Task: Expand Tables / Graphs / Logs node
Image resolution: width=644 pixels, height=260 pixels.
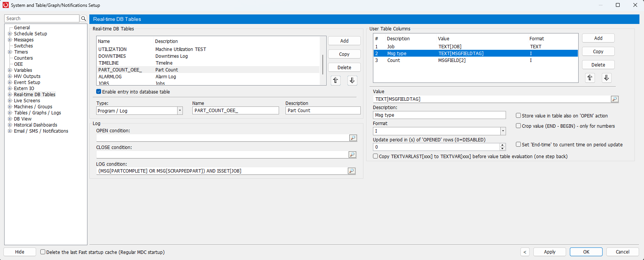Action: tap(10, 113)
